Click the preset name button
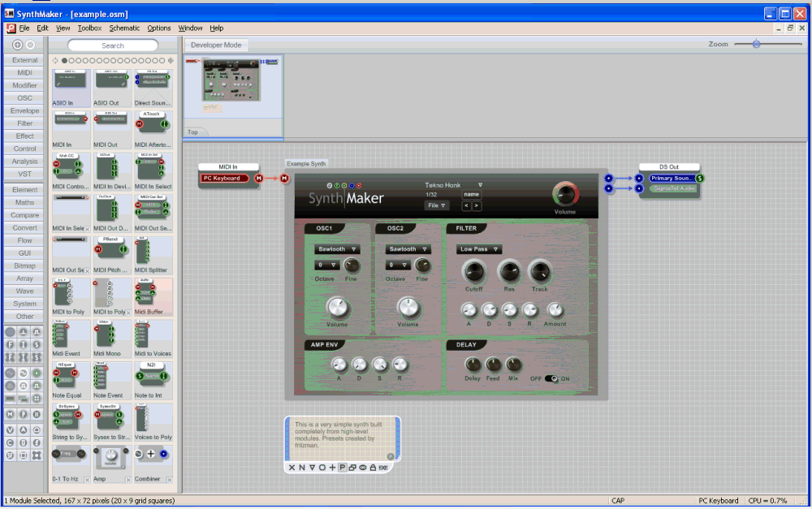812x509 pixels. [x=471, y=195]
